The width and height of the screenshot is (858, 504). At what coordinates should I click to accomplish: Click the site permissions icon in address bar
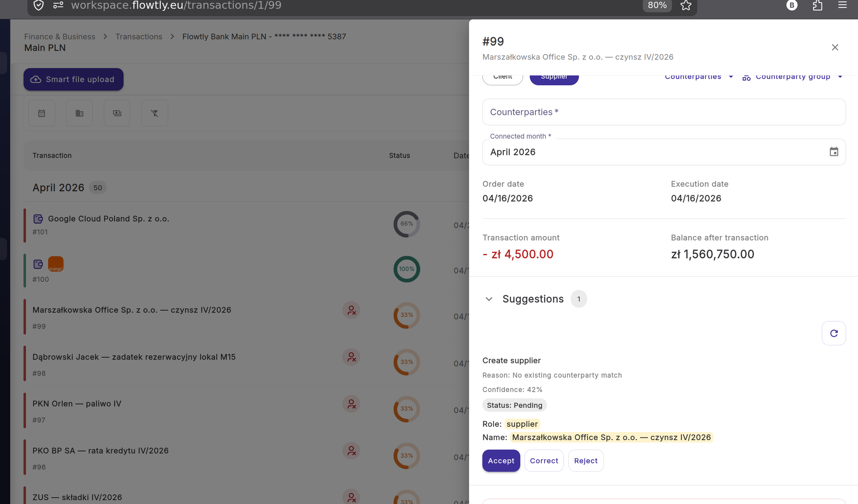58,5
